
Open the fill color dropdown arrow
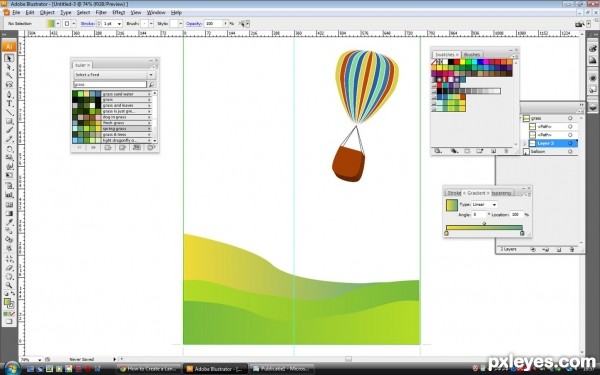[58, 24]
